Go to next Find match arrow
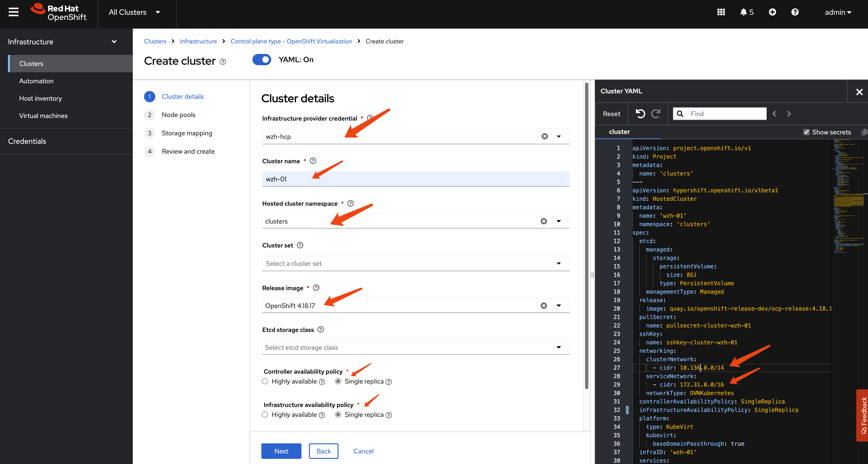 pyautogui.click(x=789, y=114)
